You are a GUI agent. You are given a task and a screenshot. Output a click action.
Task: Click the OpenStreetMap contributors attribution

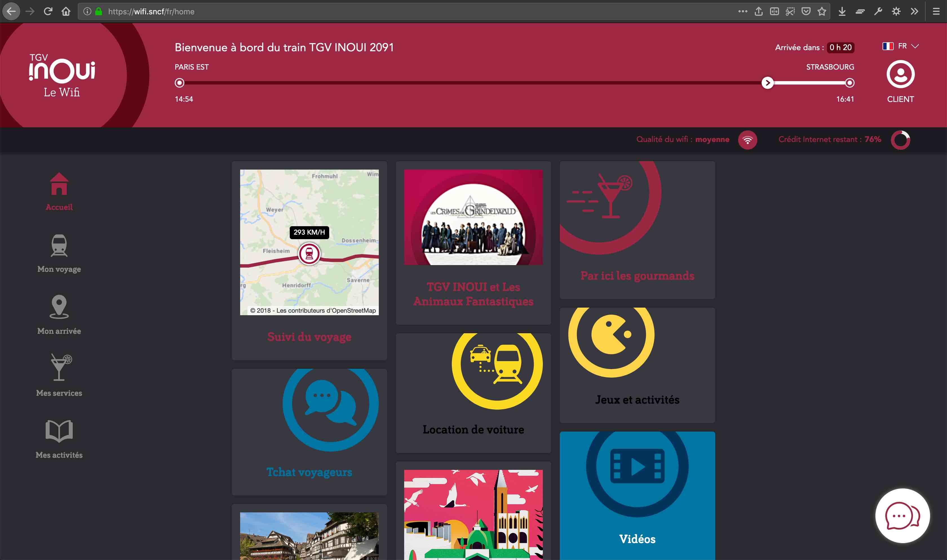coord(313,310)
